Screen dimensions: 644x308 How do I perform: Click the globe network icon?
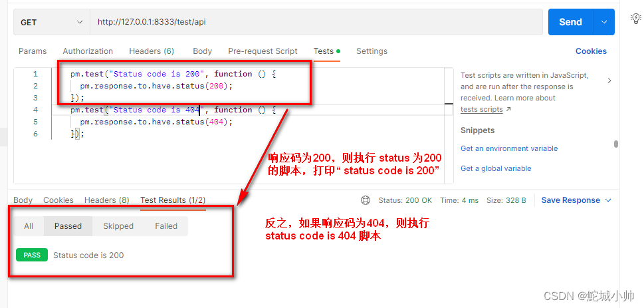point(365,200)
